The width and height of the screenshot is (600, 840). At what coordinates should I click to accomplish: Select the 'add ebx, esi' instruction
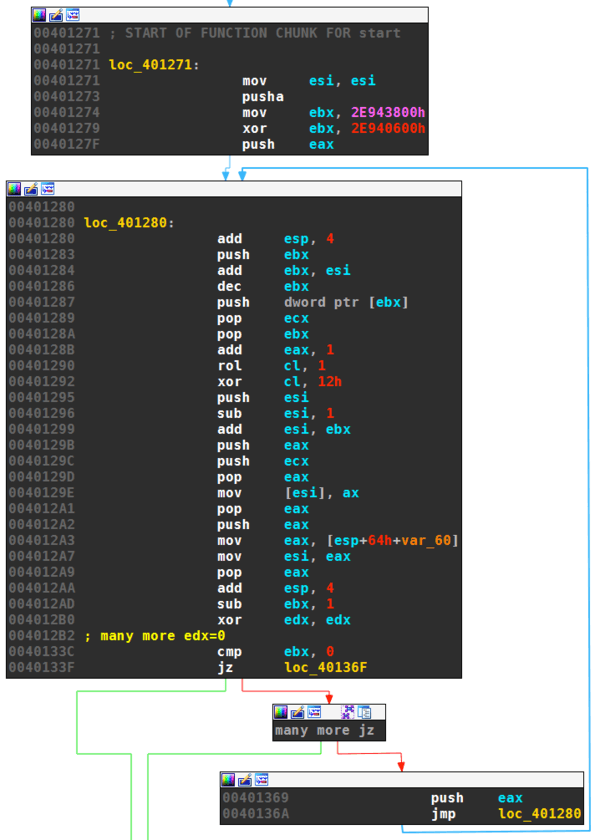[284, 271]
